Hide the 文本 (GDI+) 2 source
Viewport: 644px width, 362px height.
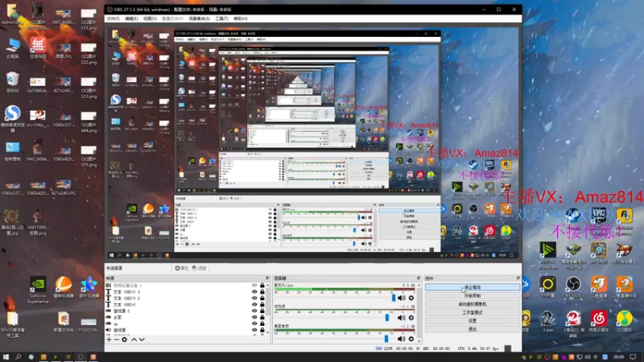[254, 298]
